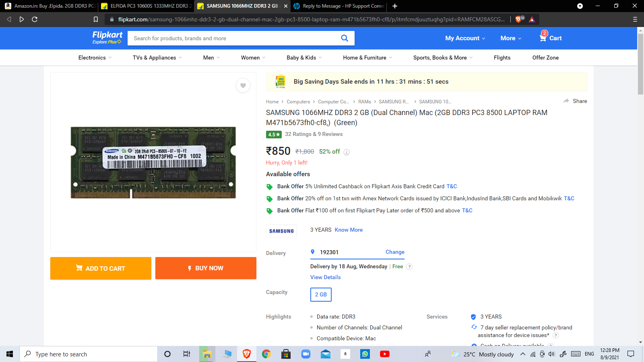644x362 pixels.
Task: Click the question mark beside Free delivery
Action: pyautogui.click(x=409, y=267)
